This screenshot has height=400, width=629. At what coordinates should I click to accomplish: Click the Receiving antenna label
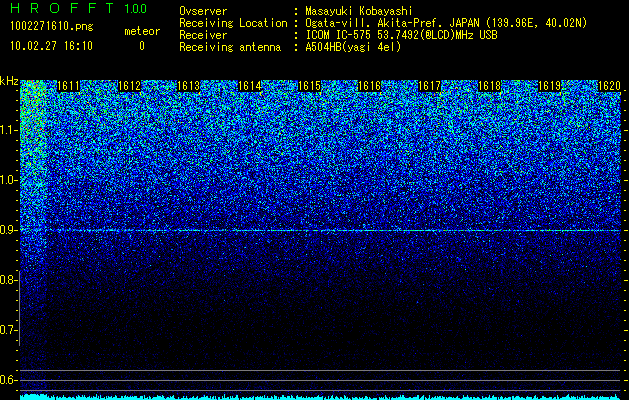230,47
